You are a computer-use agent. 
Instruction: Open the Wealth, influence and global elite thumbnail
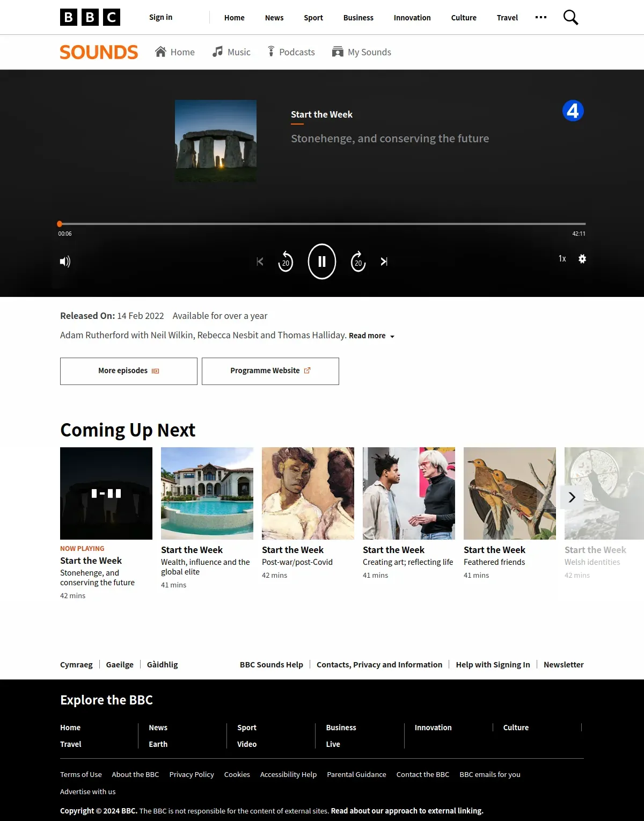207,493
